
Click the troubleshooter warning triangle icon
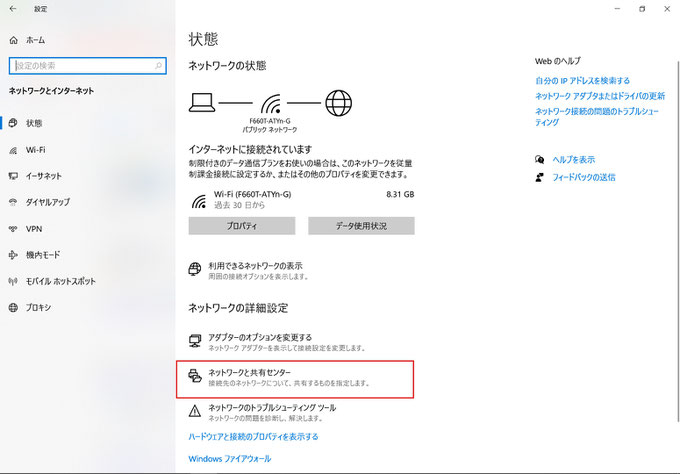click(195, 411)
